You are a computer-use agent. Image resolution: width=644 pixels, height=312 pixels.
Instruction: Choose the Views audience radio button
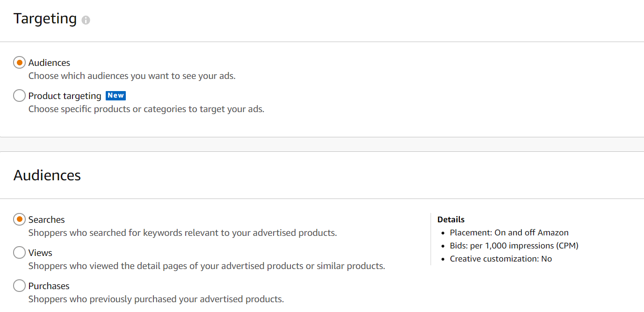coord(19,253)
